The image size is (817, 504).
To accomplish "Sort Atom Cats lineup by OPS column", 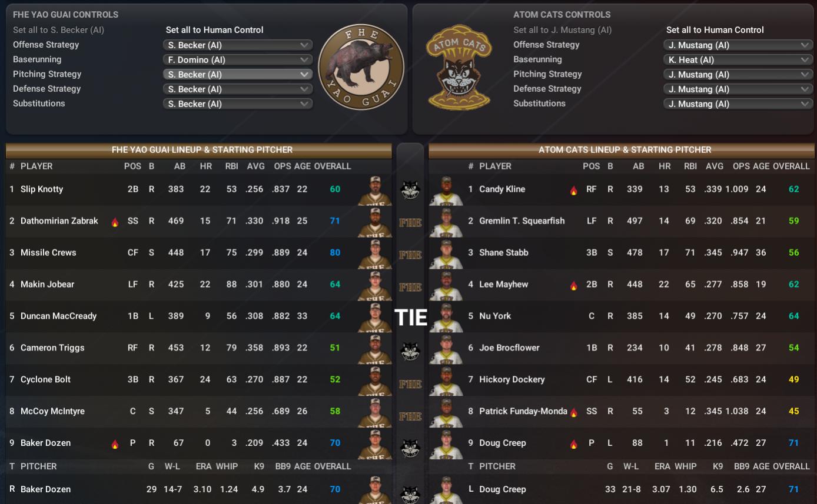I will click(741, 166).
